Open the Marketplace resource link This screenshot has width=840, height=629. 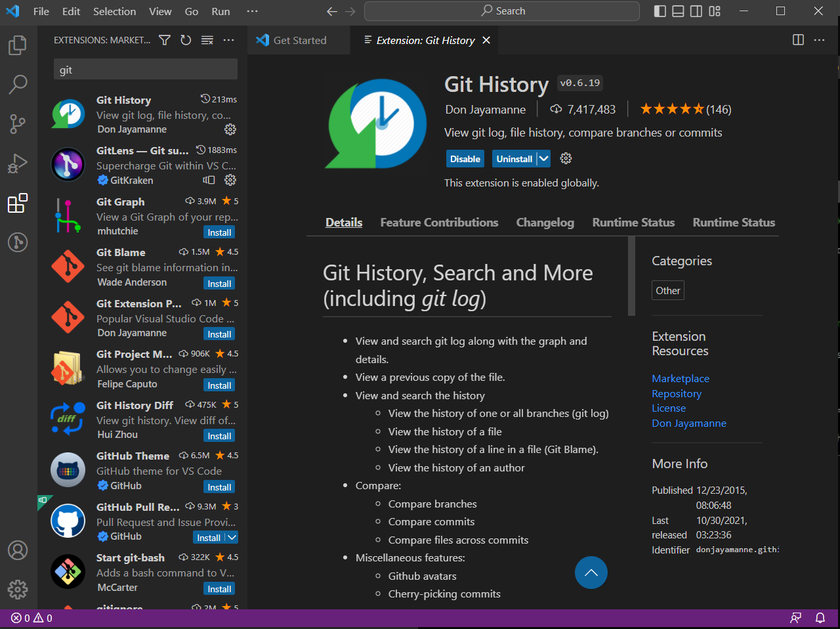681,378
